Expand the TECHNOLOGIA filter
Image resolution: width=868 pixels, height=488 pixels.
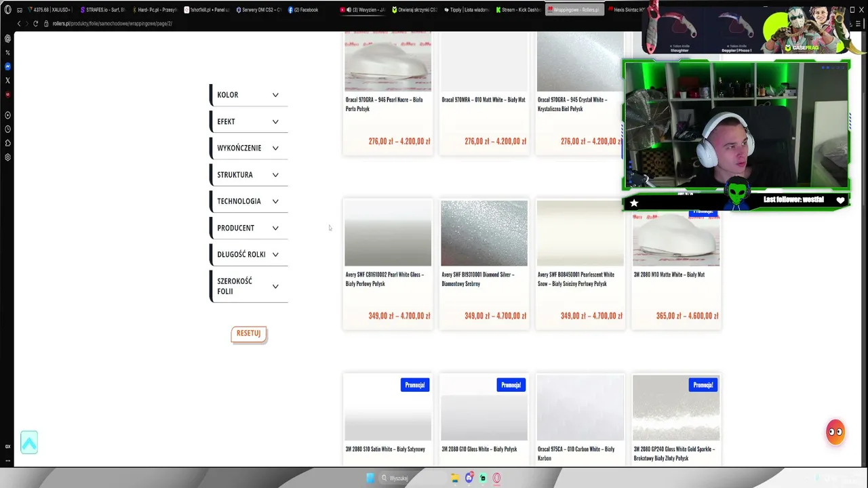249,201
